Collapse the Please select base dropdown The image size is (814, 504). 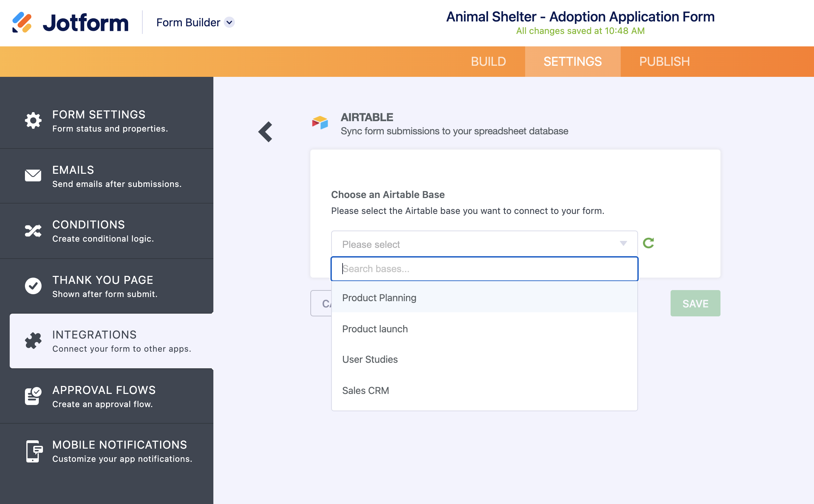(623, 244)
